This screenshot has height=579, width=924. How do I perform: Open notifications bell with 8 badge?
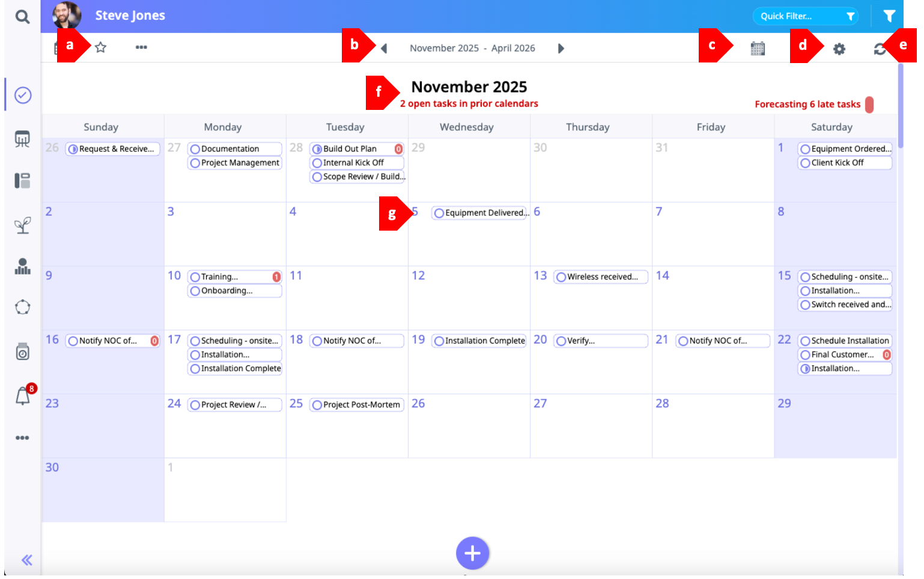[x=23, y=396]
